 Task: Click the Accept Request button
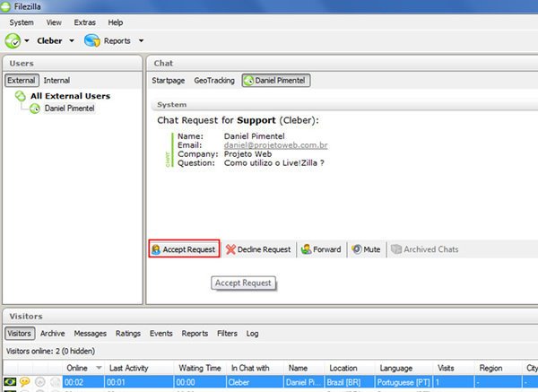point(184,249)
